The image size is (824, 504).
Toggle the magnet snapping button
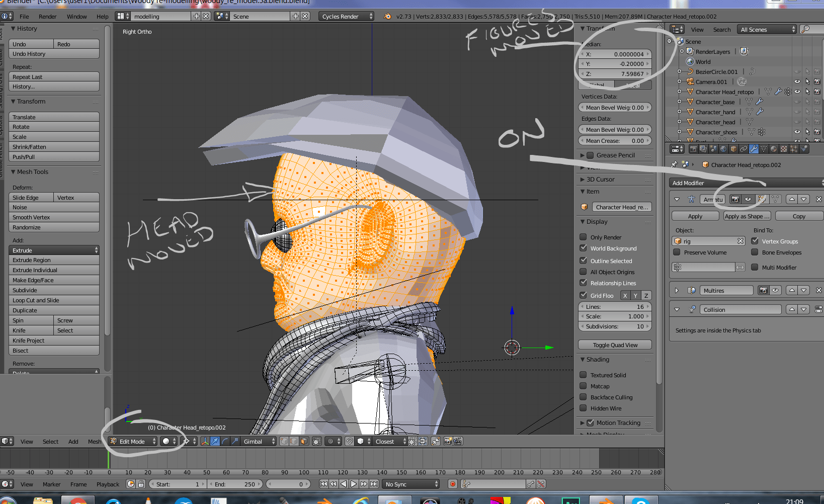pyautogui.click(x=349, y=441)
